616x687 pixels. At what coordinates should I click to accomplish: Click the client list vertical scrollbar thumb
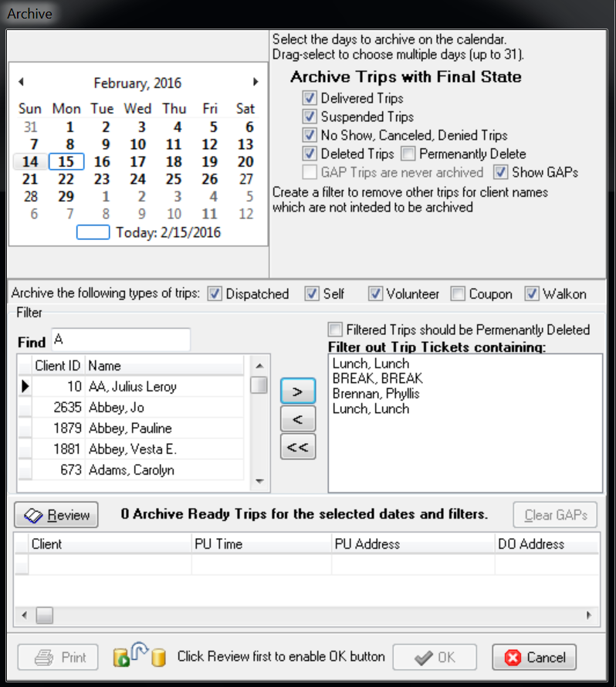[259, 385]
